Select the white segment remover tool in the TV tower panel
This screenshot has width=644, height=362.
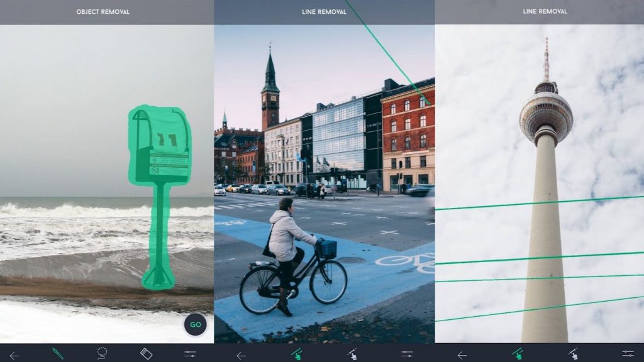click(573, 354)
